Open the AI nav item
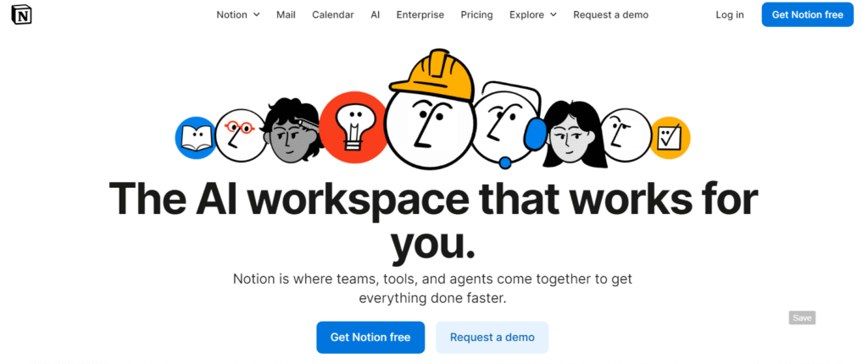 coord(376,15)
